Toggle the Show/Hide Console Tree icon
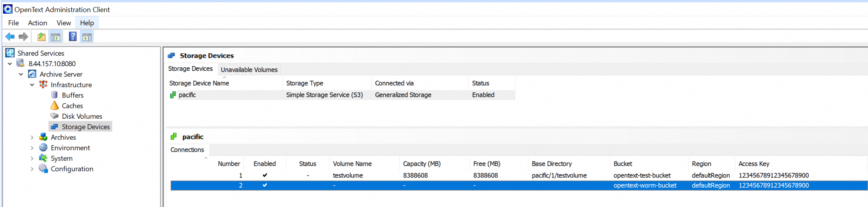Viewport: 868px width, 207px height. coord(56,37)
